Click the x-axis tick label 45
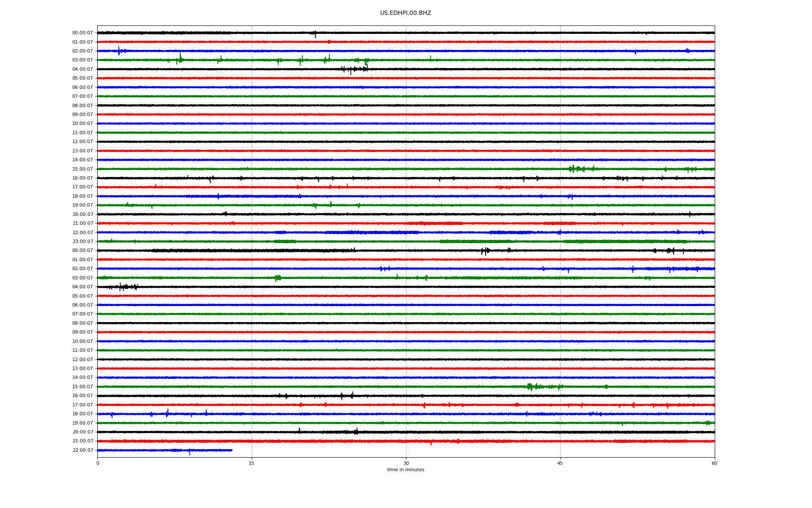 [x=560, y=463]
